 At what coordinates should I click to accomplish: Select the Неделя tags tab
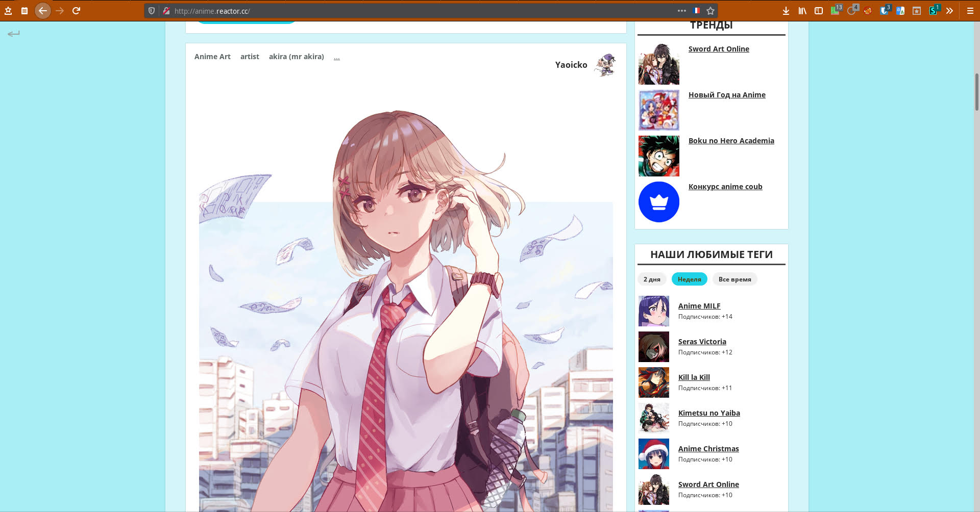coord(690,279)
